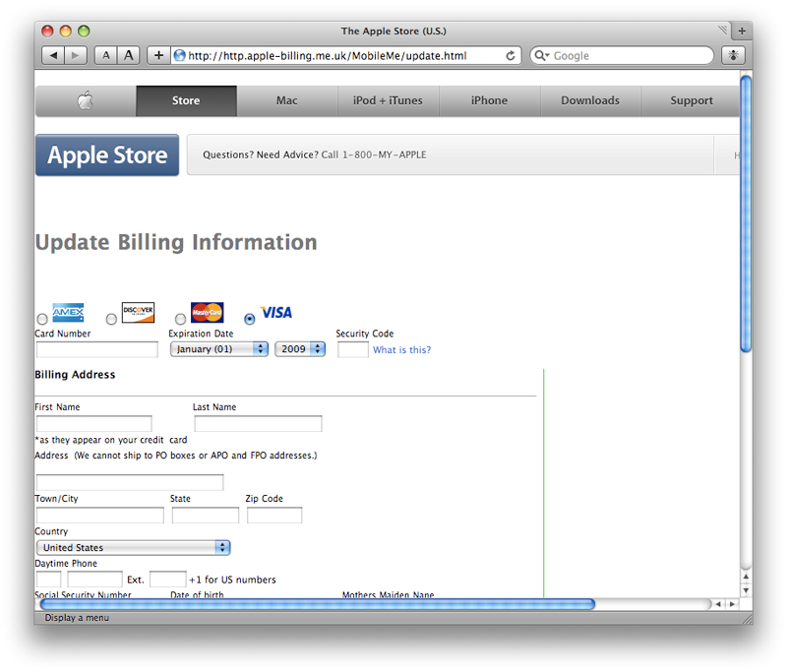
Task: Click the Apple logo in navigation bar
Action: click(86, 101)
